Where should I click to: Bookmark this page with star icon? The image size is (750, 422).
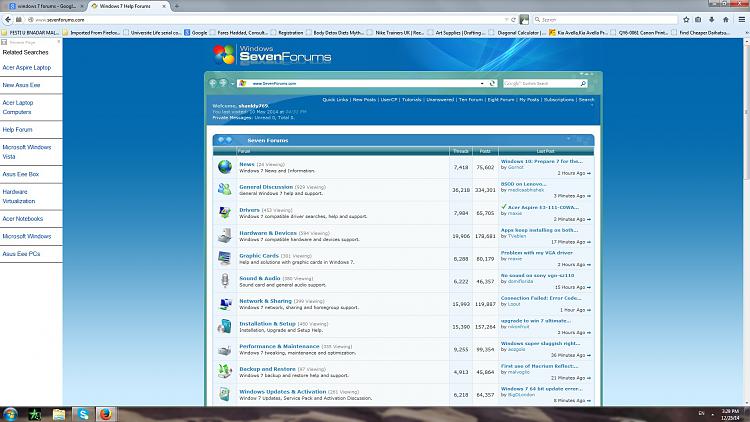[686, 20]
